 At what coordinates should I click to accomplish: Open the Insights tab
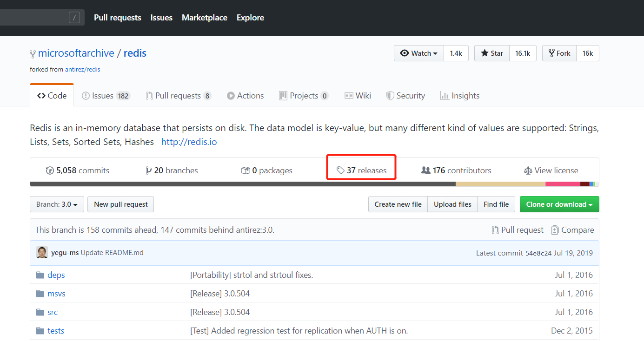coord(460,96)
